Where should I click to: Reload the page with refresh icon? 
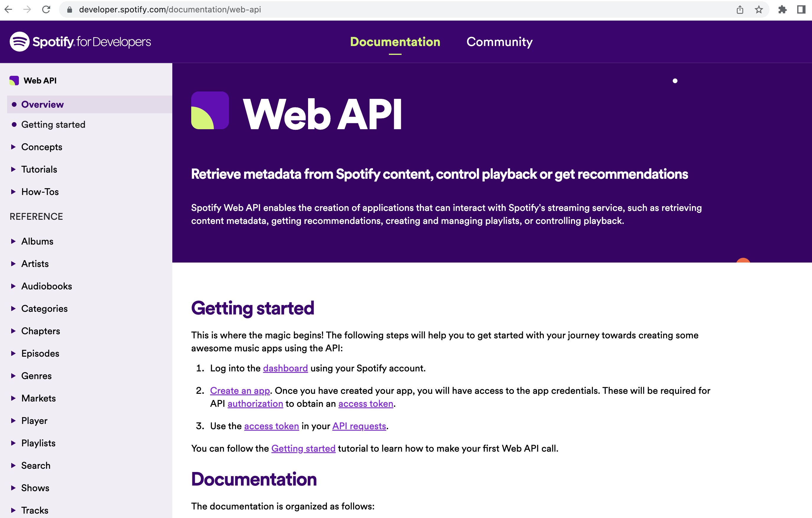point(46,9)
